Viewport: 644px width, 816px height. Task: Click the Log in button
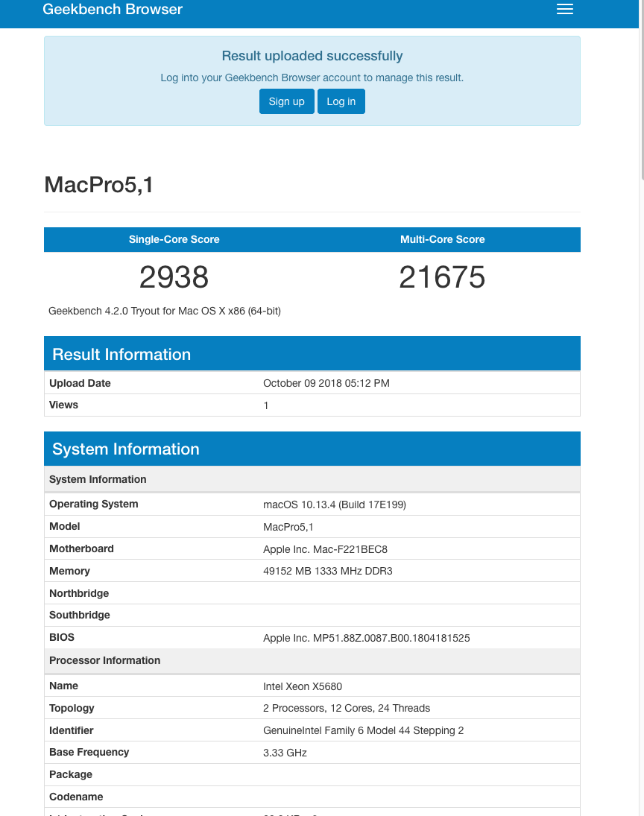click(341, 101)
